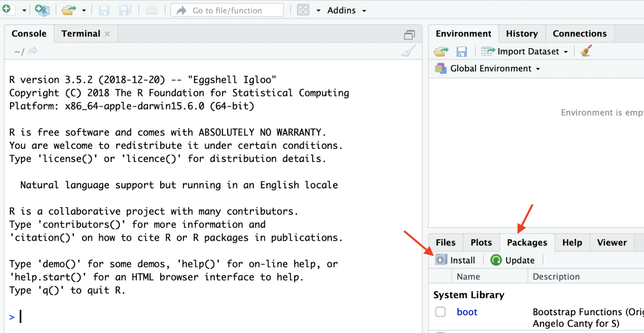This screenshot has width=644, height=333.
Task: Open the boot package link
Action: pyautogui.click(x=467, y=312)
